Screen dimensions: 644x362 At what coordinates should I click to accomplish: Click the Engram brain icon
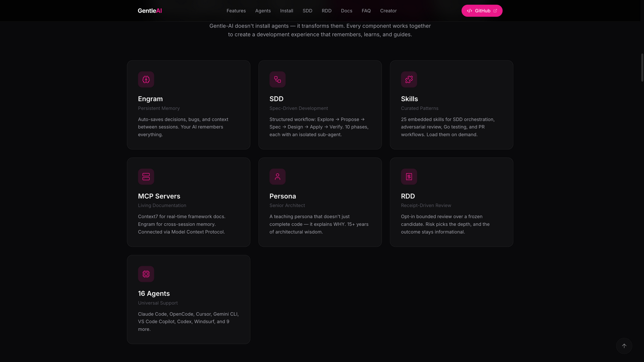(x=146, y=79)
